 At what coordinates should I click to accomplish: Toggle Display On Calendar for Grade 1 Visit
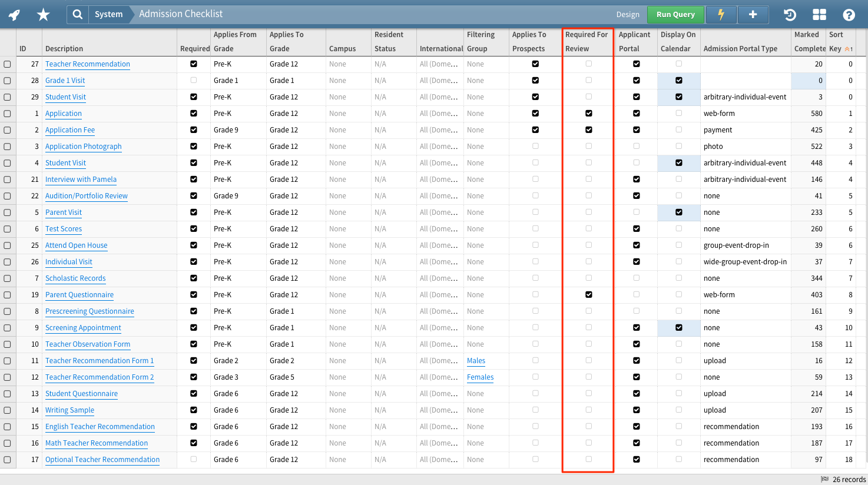pos(679,80)
